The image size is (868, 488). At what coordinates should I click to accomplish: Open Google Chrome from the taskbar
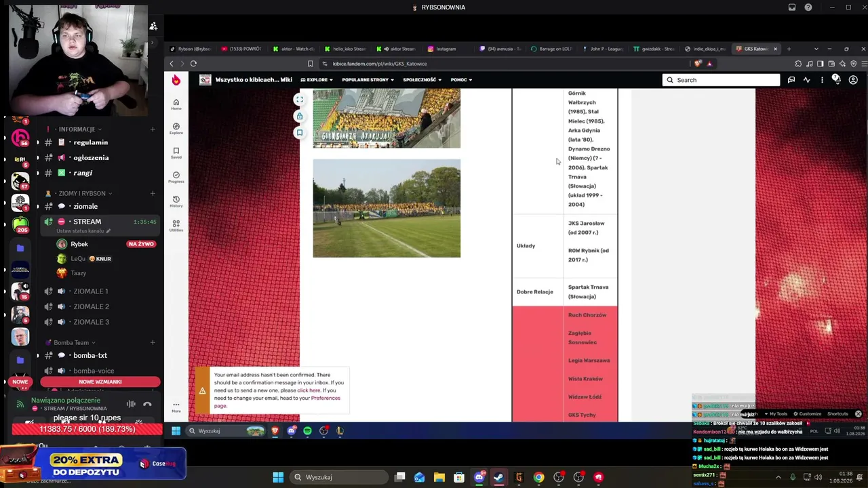538,477
